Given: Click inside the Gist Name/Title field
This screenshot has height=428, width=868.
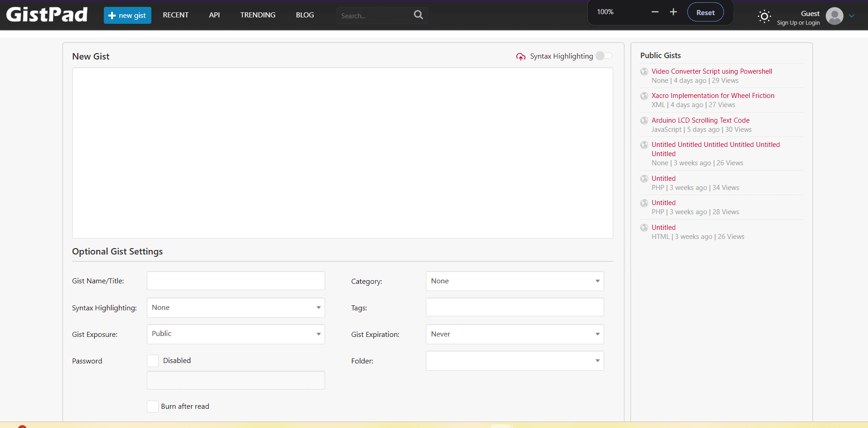Looking at the screenshot, I should (236, 281).
